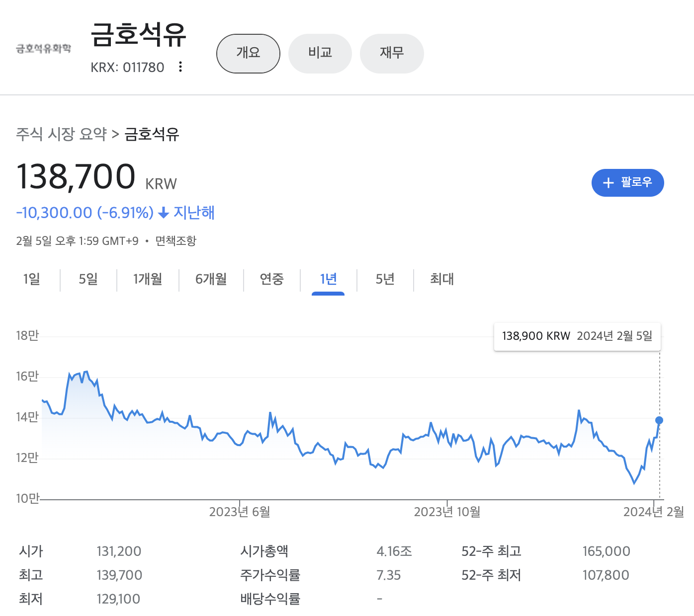This screenshot has height=616, width=694.
Task: Open the 면책조항 disclaimer link
Action: click(x=176, y=241)
